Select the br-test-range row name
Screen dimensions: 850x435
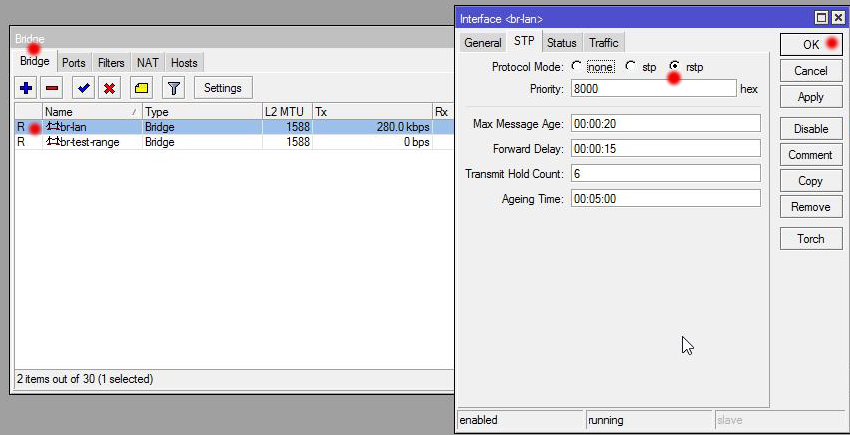tap(90, 142)
